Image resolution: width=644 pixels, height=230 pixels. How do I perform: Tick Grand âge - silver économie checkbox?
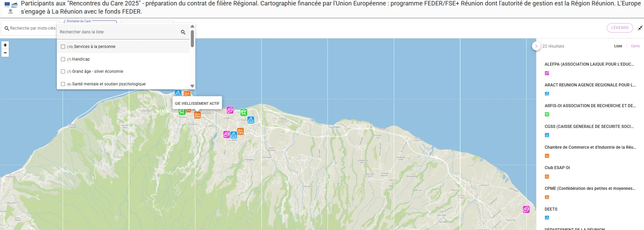[x=63, y=71]
